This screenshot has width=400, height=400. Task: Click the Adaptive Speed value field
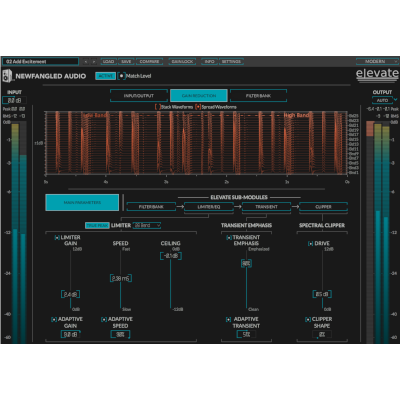pos(120,334)
